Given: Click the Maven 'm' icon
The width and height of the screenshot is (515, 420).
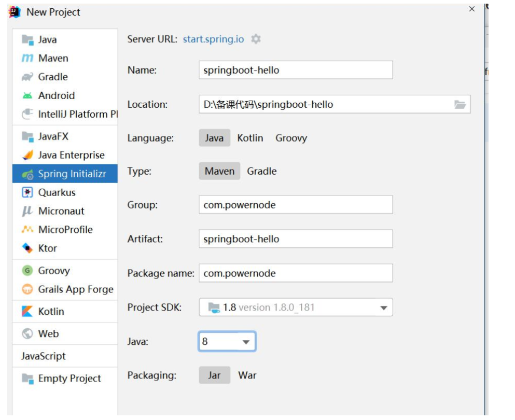Looking at the screenshot, I should click(x=27, y=58).
